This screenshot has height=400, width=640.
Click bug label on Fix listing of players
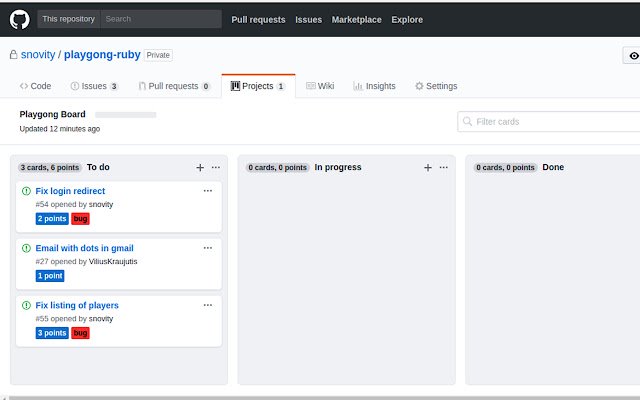80,333
